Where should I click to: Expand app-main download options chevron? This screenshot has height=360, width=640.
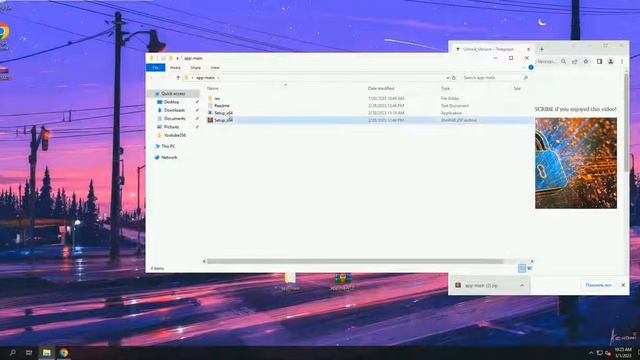522,285
